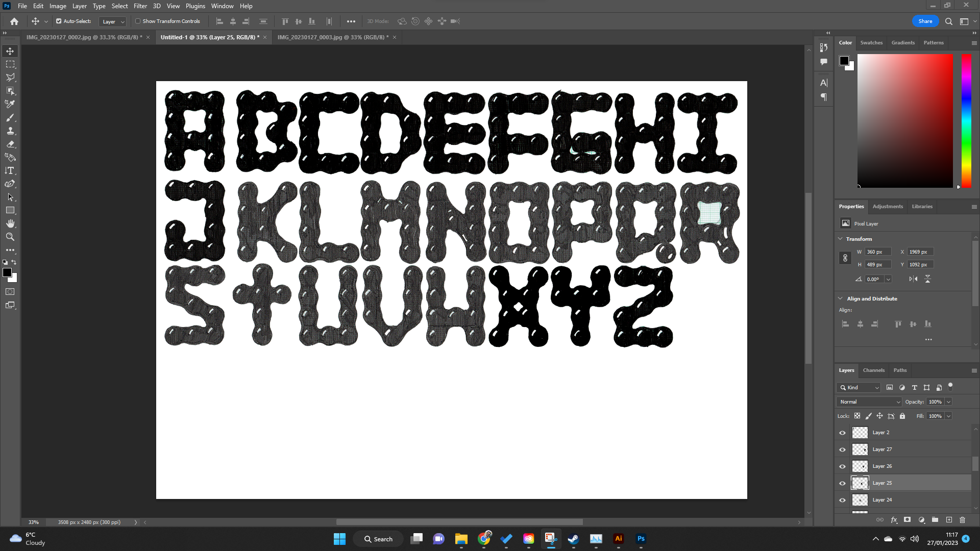Viewport: 980px width, 551px height.
Task: Collapse the Transform section in Properties
Action: [x=841, y=239]
